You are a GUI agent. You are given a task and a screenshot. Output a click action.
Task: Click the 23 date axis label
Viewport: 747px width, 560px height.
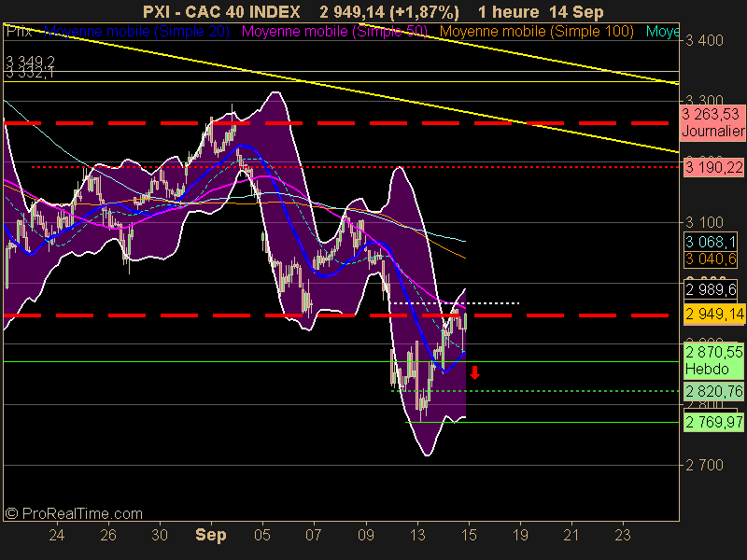coord(623,535)
